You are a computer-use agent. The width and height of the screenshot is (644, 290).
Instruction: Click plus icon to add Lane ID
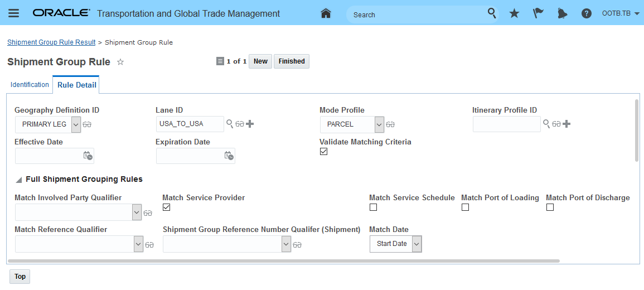tap(250, 124)
